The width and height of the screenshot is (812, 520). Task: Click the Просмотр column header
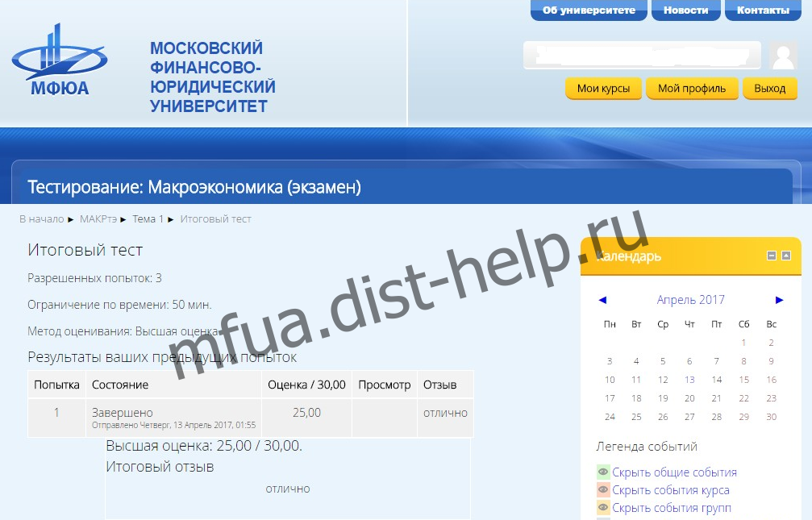tap(385, 385)
